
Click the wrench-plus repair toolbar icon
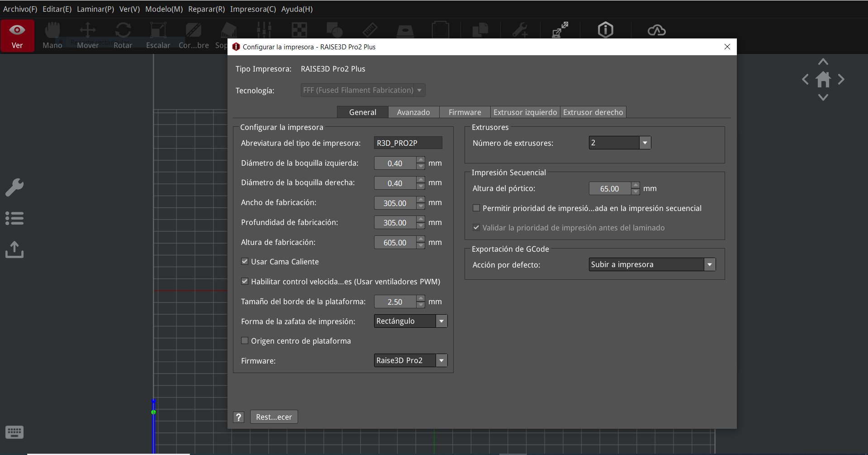pos(520,30)
